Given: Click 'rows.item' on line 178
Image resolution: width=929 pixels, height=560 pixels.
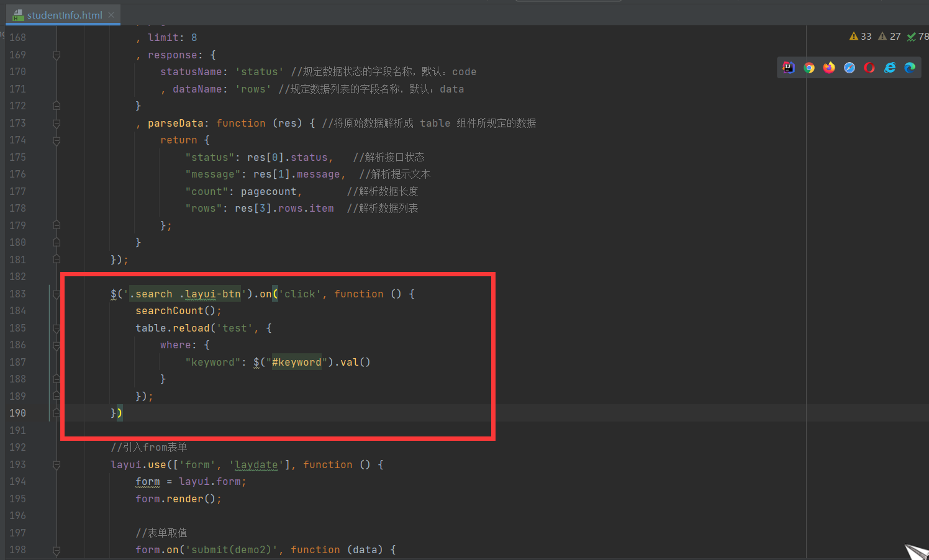Looking at the screenshot, I should click(x=306, y=209).
